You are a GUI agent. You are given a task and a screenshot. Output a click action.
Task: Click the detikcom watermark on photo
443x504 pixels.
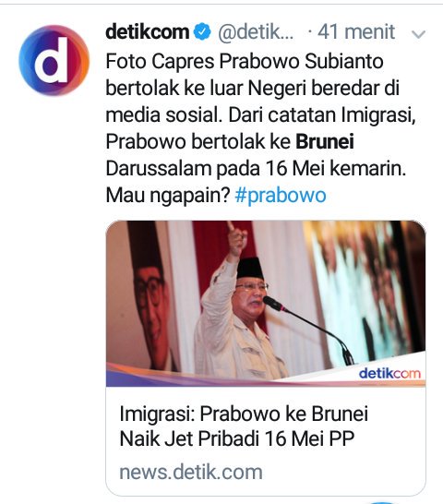pyautogui.click(x=389, y=373)
